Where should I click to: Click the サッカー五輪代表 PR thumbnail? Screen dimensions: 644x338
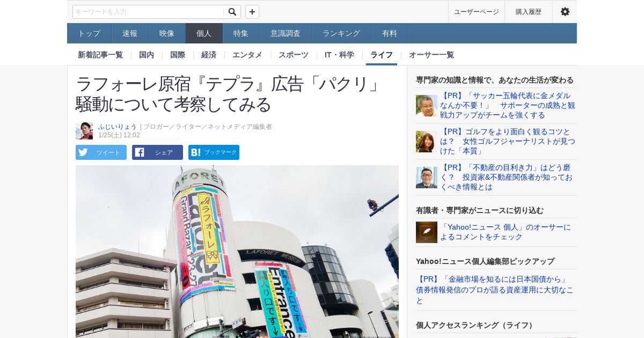[427, 106]
